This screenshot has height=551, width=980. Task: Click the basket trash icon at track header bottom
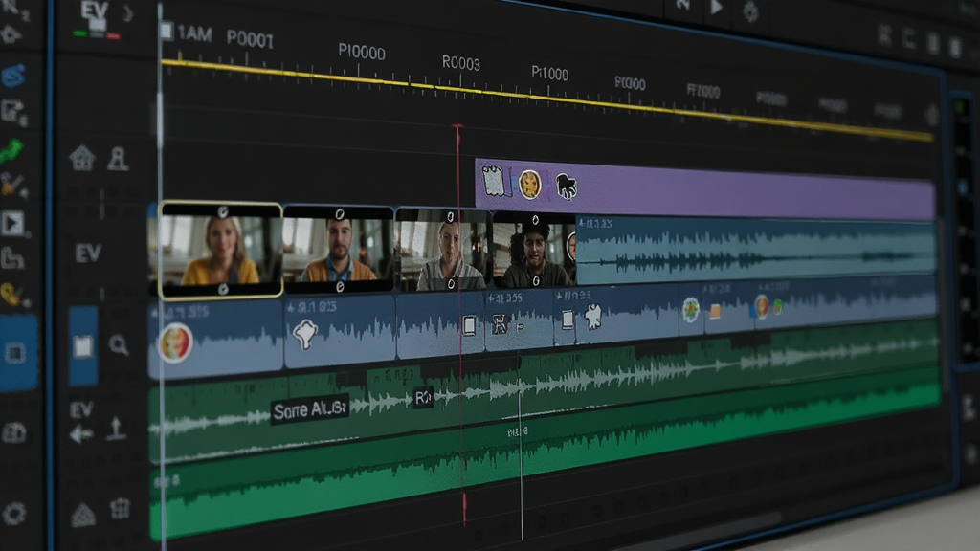click(x=120, y=509)
